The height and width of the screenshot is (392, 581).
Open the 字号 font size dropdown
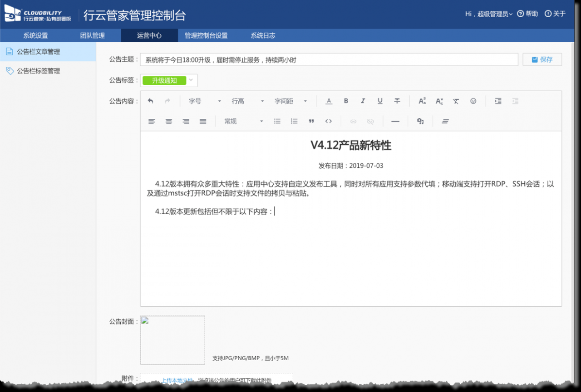(x=205, y=101)
